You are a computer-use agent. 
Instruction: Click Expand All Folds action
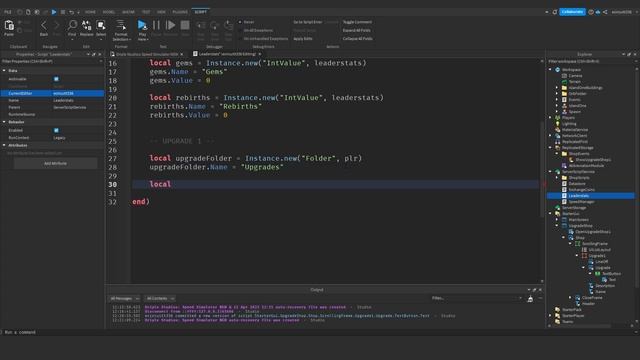pos(357,30)
